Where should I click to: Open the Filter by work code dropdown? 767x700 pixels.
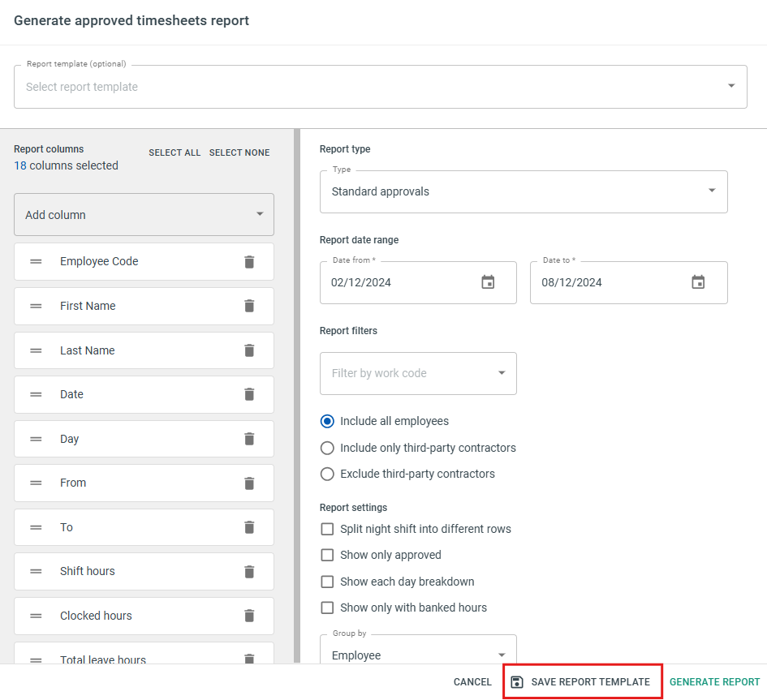(x=418, y=373)
